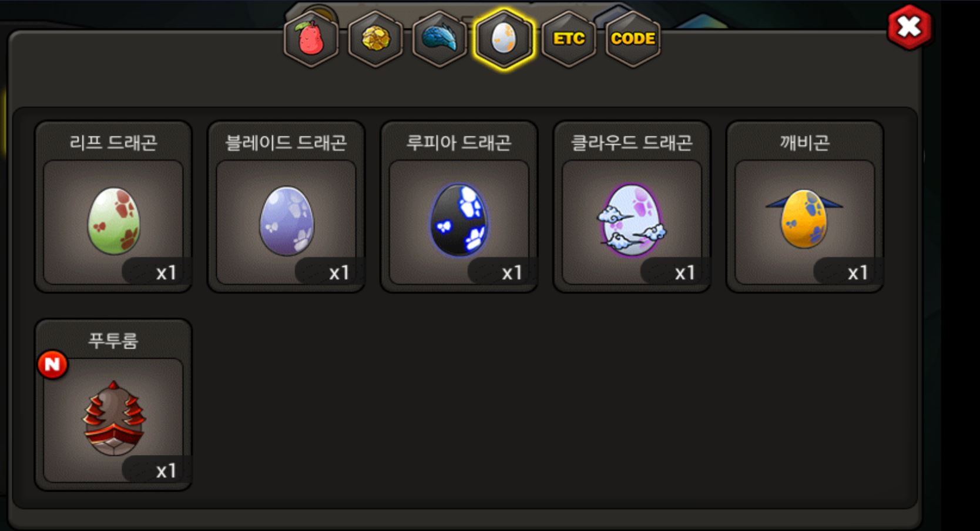The width and height of the screenshot is (980, 531).
Task: Select the yellow 깨비곤 egg icon
Action: 804,219
